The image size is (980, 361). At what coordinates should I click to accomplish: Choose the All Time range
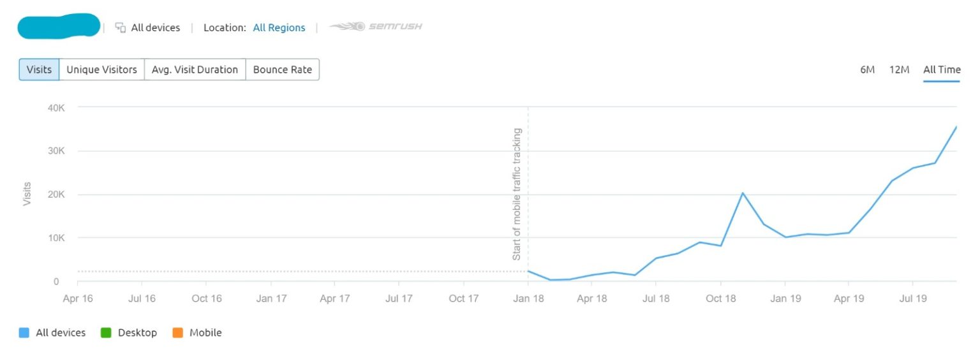pyautogui.click(x=941, y=70)
